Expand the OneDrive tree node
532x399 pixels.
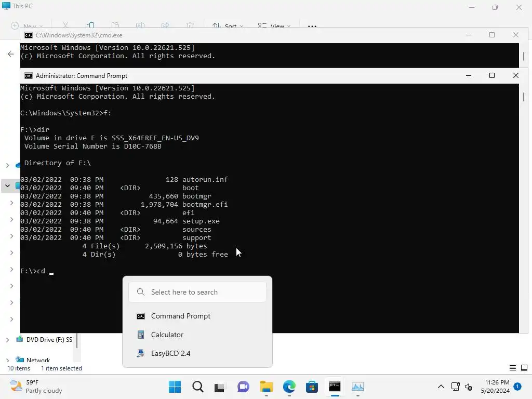(x=7, y=165)
